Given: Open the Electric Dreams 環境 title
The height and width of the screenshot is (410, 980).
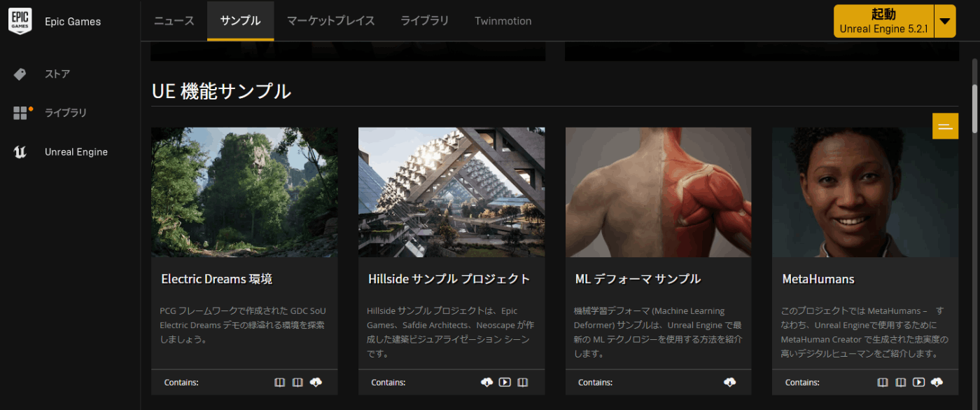Looking at the screenshot, I should [216, 279].
